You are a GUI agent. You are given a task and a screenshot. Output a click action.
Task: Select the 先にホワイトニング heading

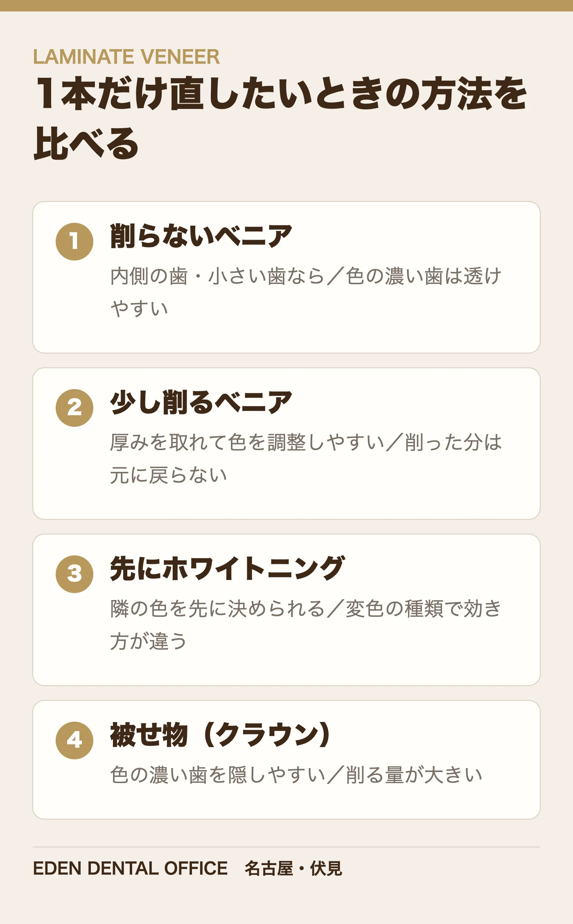(228, 569)
